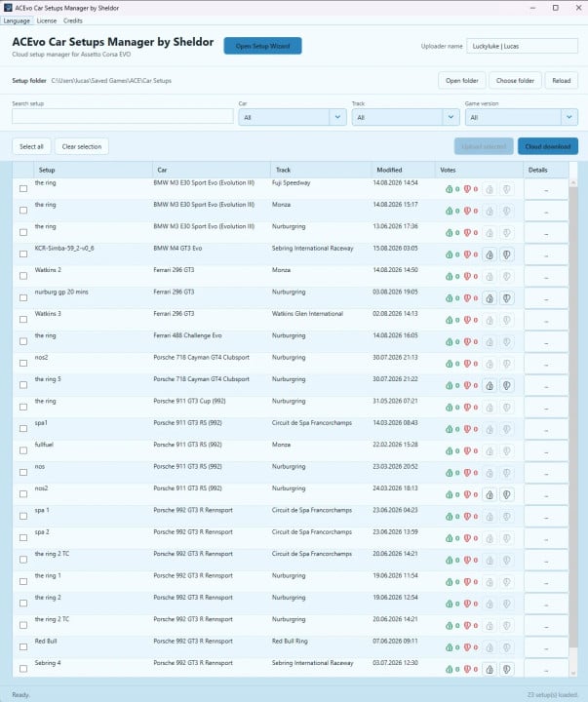Open the License menu
Screen dimensions: 588x702
47,20
